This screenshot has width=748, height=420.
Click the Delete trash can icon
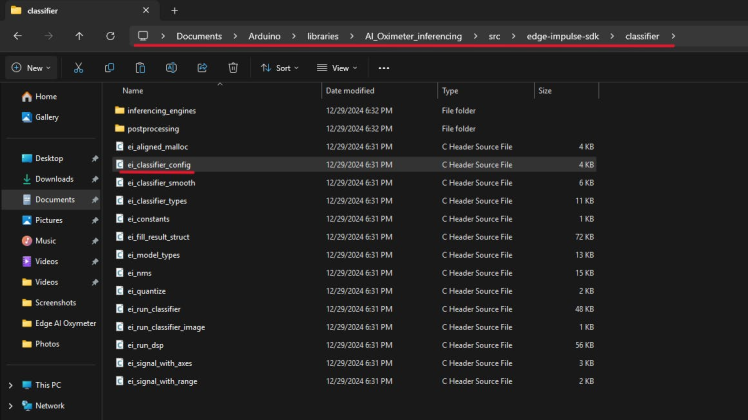(233, 68)
